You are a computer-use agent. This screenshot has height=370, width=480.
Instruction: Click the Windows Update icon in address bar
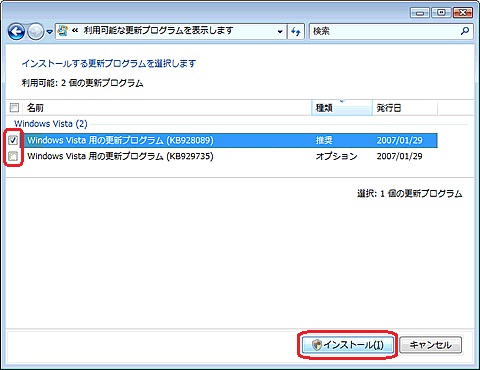coord(62,31)
